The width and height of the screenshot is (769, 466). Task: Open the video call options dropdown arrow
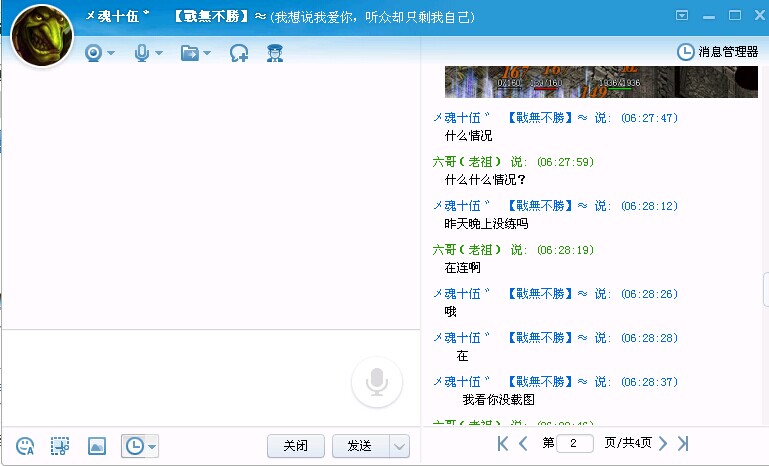pyautogui.click(x=111, y=53)
